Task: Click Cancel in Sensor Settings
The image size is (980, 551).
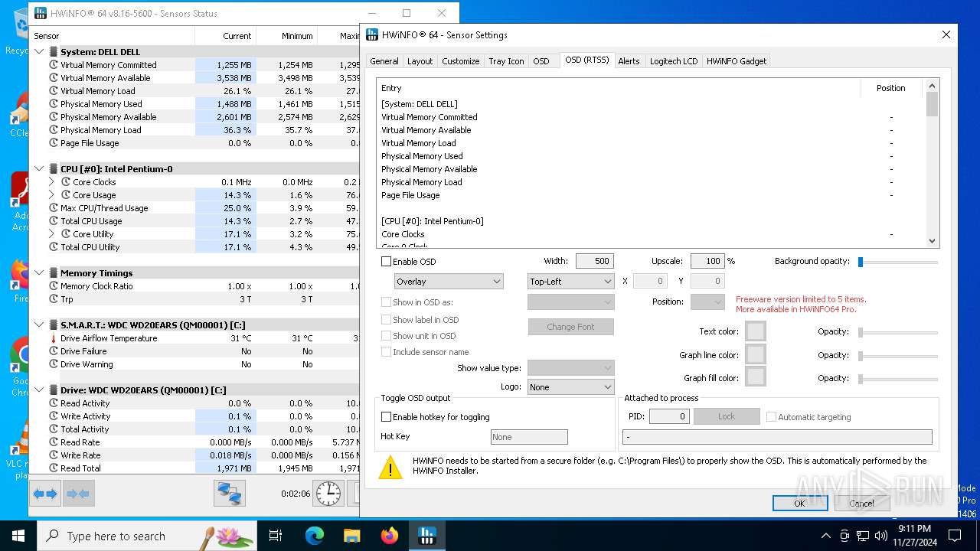Action: point(861,503)
